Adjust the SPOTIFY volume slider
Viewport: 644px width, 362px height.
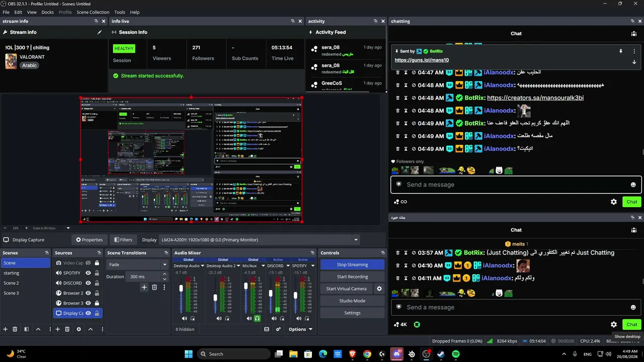pyautogui.click(x=295, y=296)
